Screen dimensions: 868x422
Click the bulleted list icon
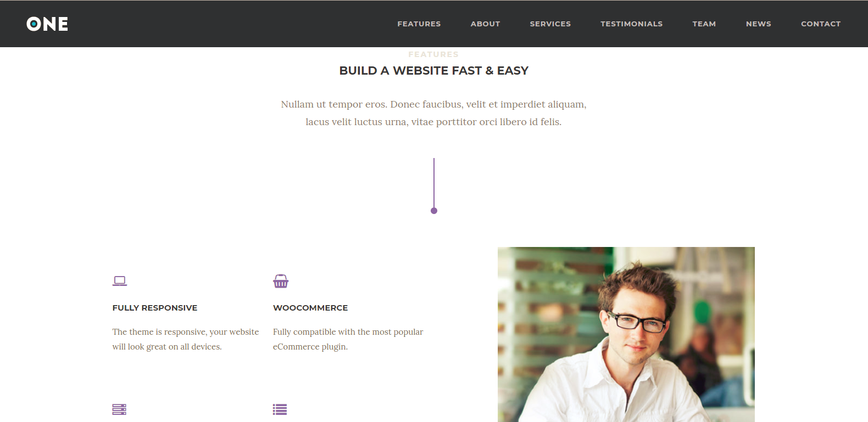click(x=280, y=409)
